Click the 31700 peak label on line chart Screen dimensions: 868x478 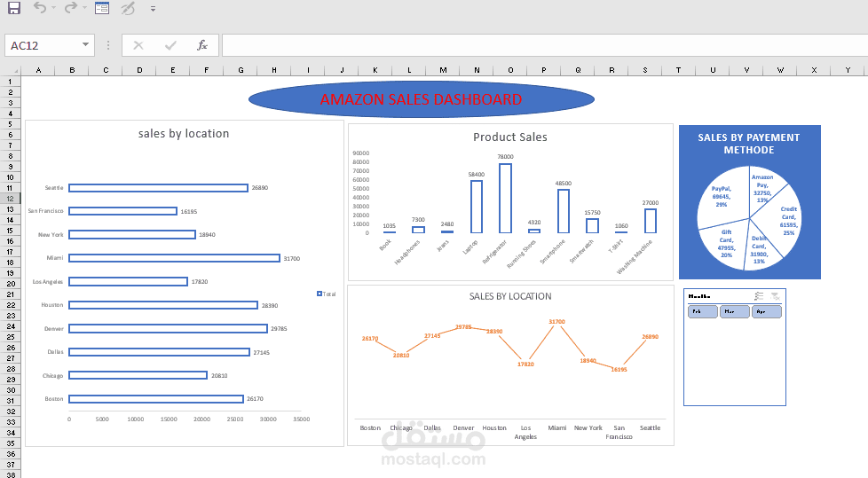(556, 321)
